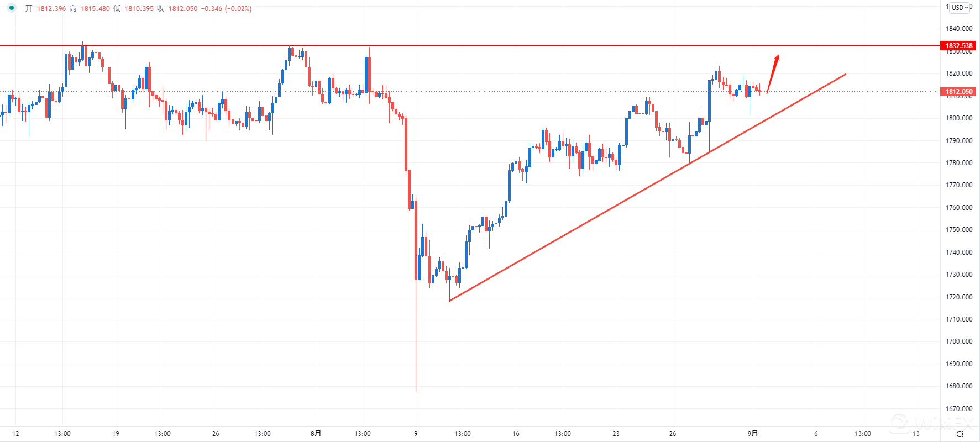Viewport: 980px width, 442px height.
Task: Click the 1812.050 current price label
Action: [x=959, y=92]
